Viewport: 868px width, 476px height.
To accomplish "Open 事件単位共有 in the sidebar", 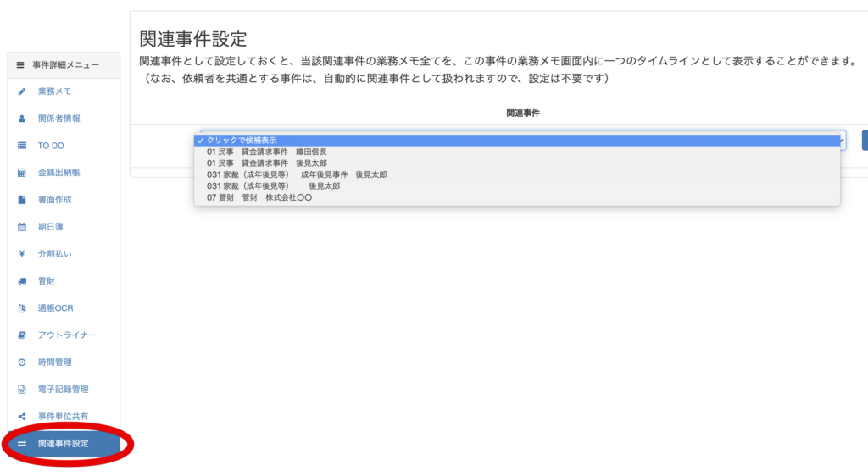I will pyautogui.click(x=63, y=417).
